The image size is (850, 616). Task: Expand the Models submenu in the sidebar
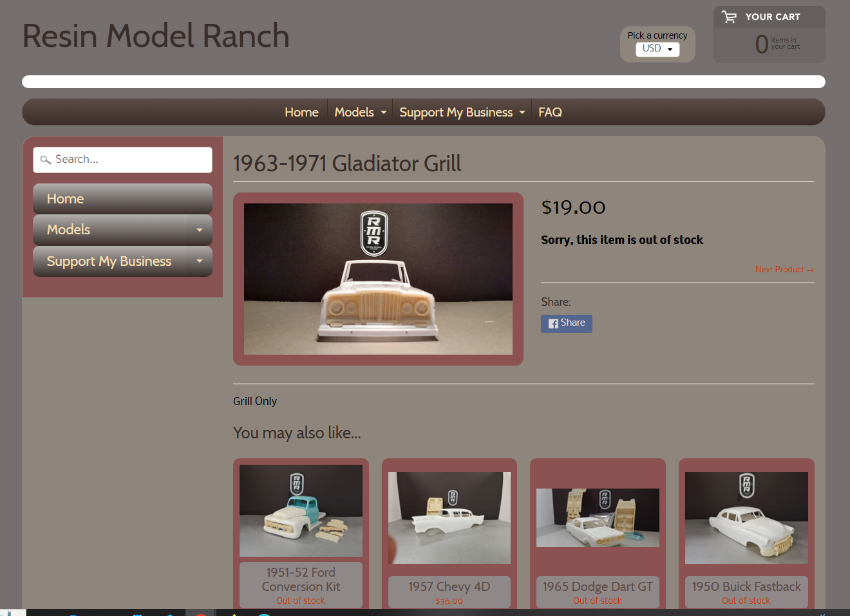pyautogui.click(x=200, y=230)
